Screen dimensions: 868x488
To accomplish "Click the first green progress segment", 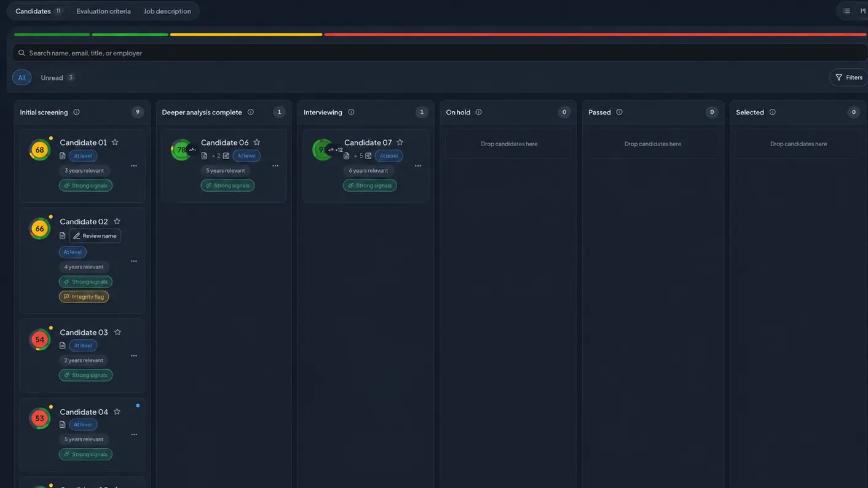I will point(52,34).
